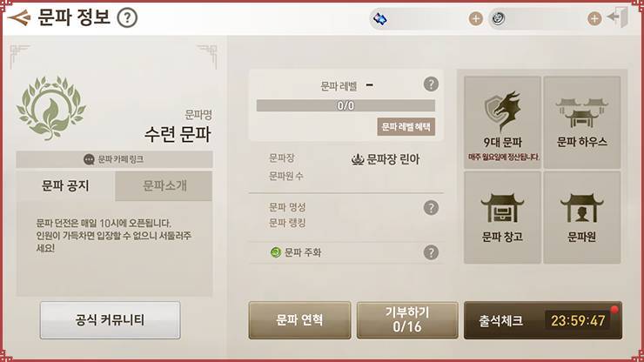Click the 출석체크 attendance button
Image resolution: width=644 pixels, height=362 pixels.
[543, 320]
